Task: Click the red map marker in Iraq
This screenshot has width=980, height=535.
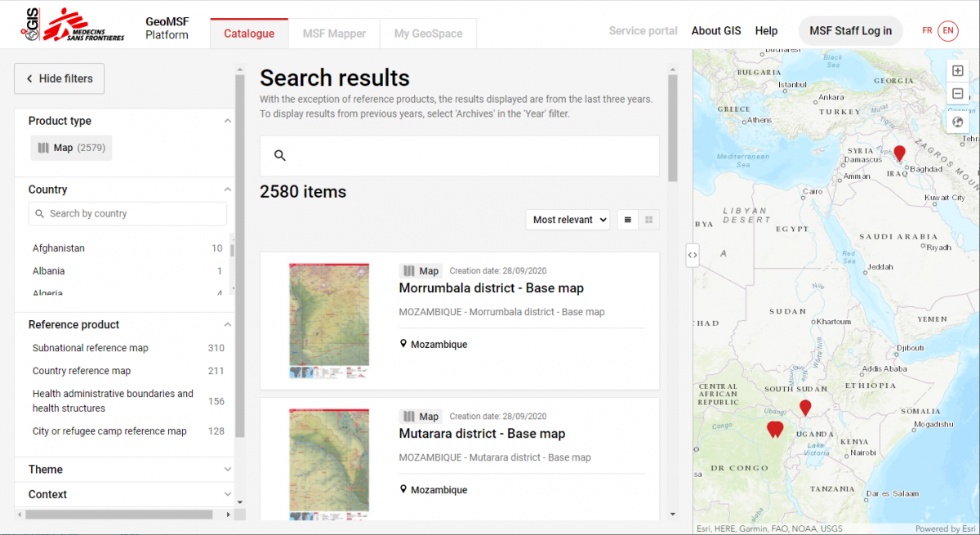Action: [x=899, y=153]
